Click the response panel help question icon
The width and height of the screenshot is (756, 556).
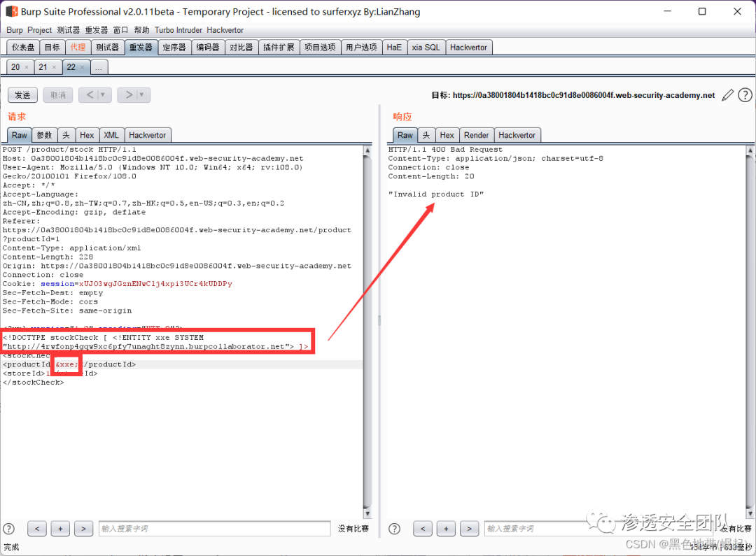click(x=394, y=529)
